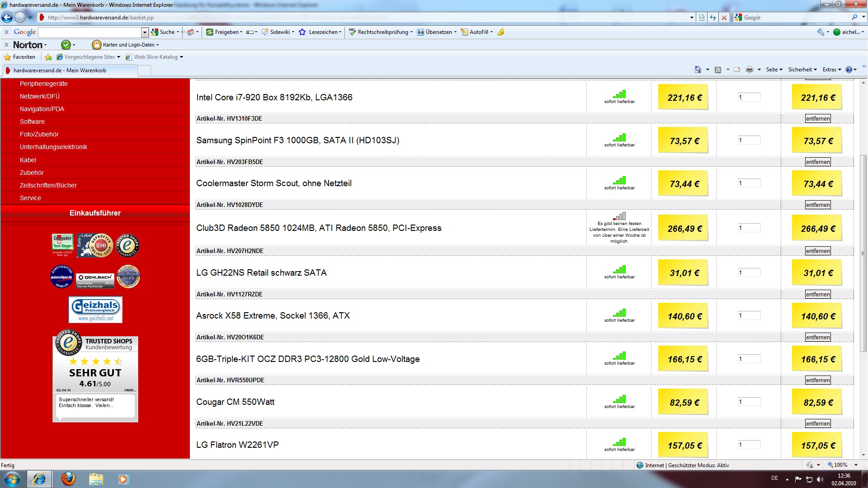Image resolution: width=868 pixels, height=488 pixels.
Task: Stop loading with the red X icon
Action: point(724,17)
